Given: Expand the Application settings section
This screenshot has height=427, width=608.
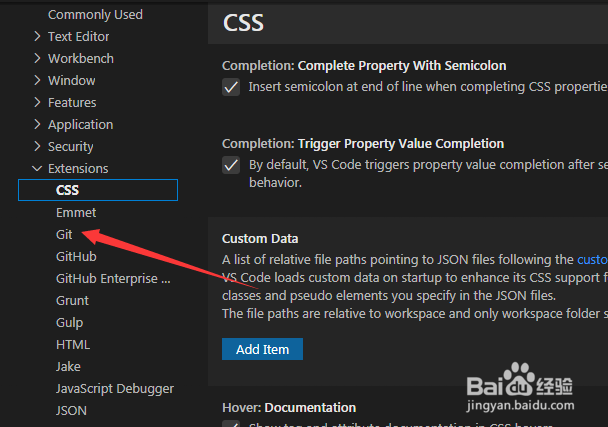Looking at the screenshot, I should 80,125.
